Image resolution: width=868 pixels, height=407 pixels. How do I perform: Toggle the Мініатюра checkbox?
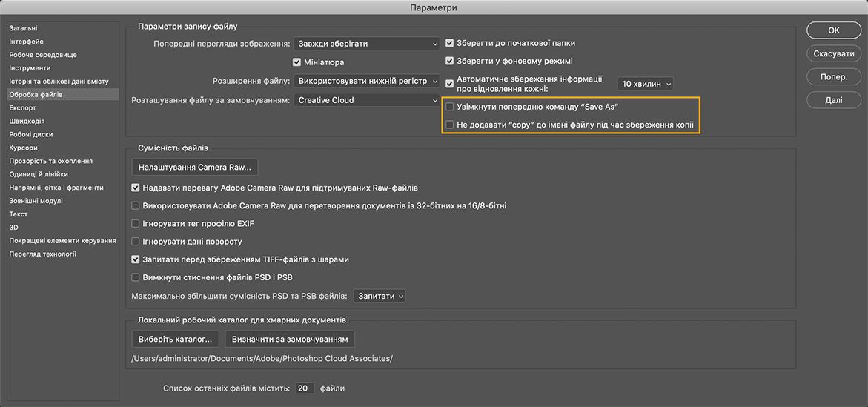point(297,62)
